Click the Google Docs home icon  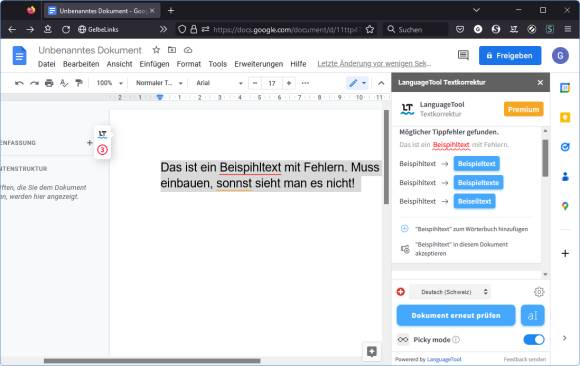coord(19,56)
